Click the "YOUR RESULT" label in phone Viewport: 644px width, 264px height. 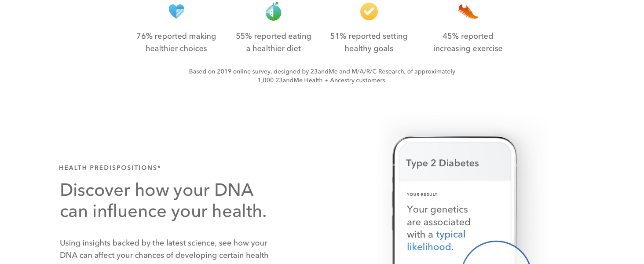click(x=422, y=194)
